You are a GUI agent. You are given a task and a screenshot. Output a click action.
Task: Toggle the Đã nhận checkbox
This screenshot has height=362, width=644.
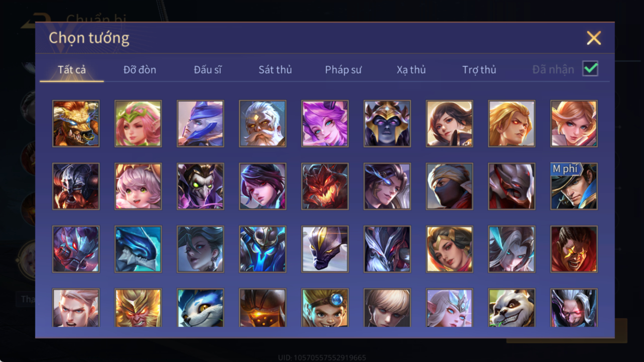click(x=590, y=69)
